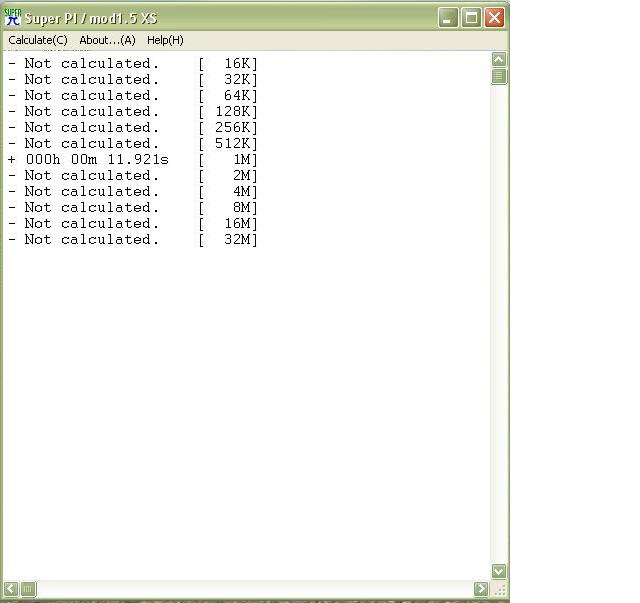
Task: Click the 64K not calculated row
Action: tap(133, 96)
